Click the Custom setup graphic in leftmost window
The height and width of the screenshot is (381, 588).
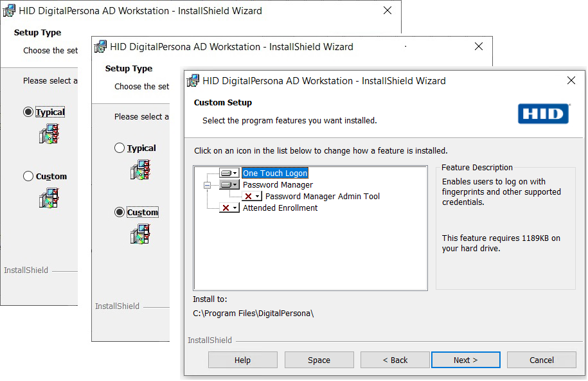(x=49, y=198)
